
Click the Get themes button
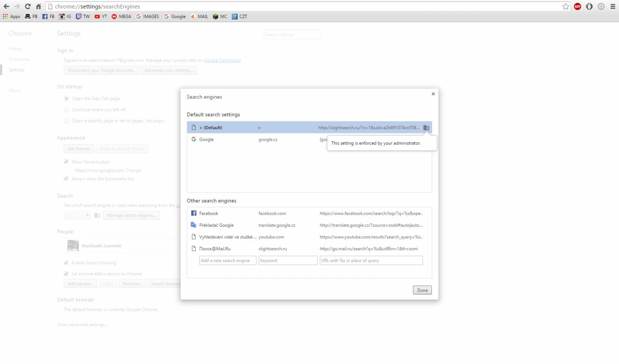pyautogui.click(x=79, y=149)
